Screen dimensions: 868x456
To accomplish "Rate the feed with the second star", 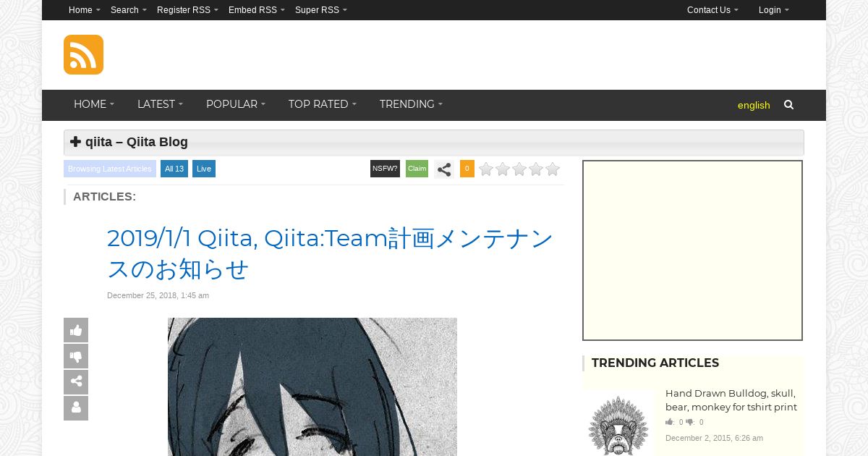I will pyautogui.click(x=503, y=169).
